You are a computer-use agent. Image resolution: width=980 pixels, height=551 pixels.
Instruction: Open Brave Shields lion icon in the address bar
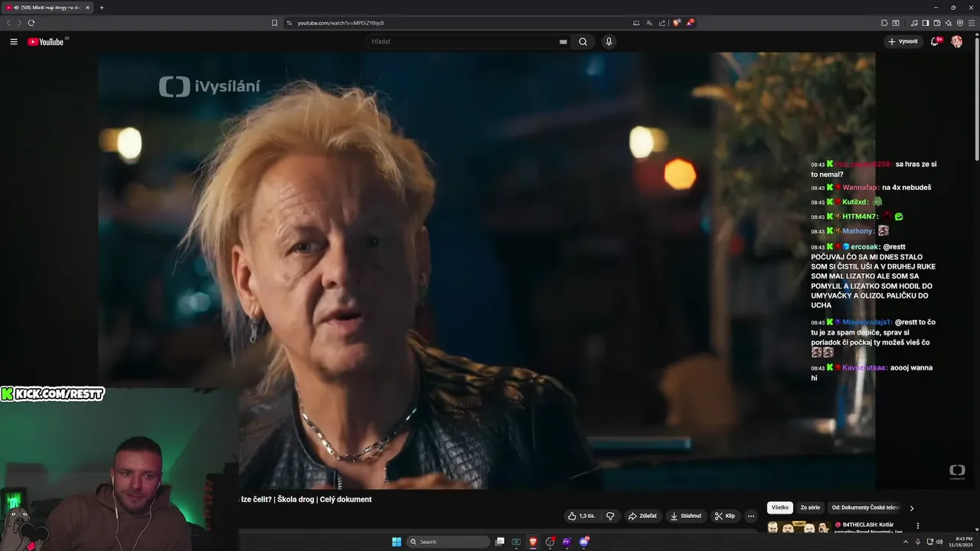[x=677, y=23]
